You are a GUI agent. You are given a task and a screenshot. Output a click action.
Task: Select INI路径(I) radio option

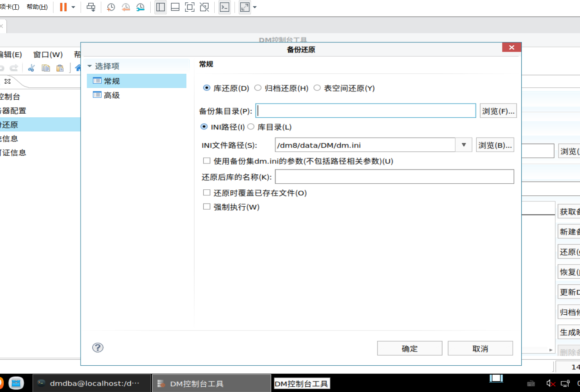(x=204, y=127)
